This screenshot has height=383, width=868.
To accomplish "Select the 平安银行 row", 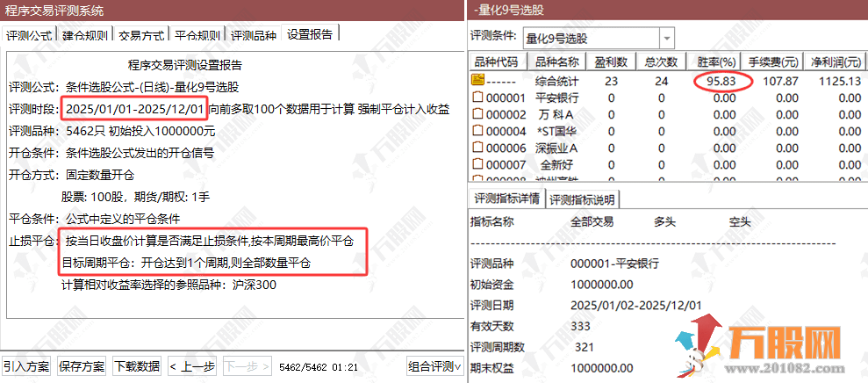I will tap(668, 98).
